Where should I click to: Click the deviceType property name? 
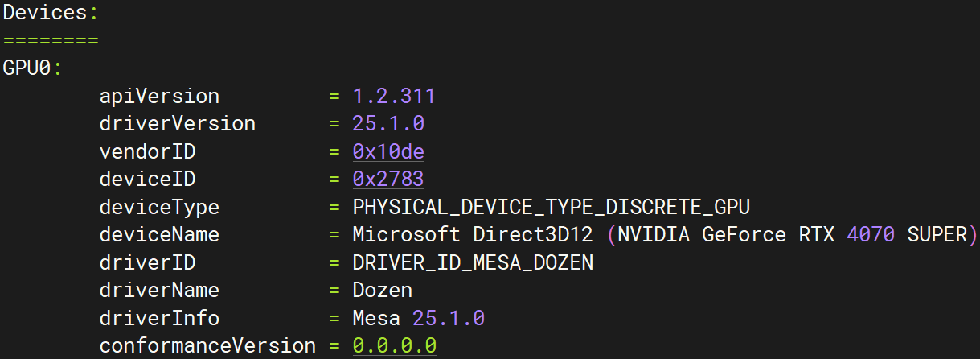[x=159, y=207]
